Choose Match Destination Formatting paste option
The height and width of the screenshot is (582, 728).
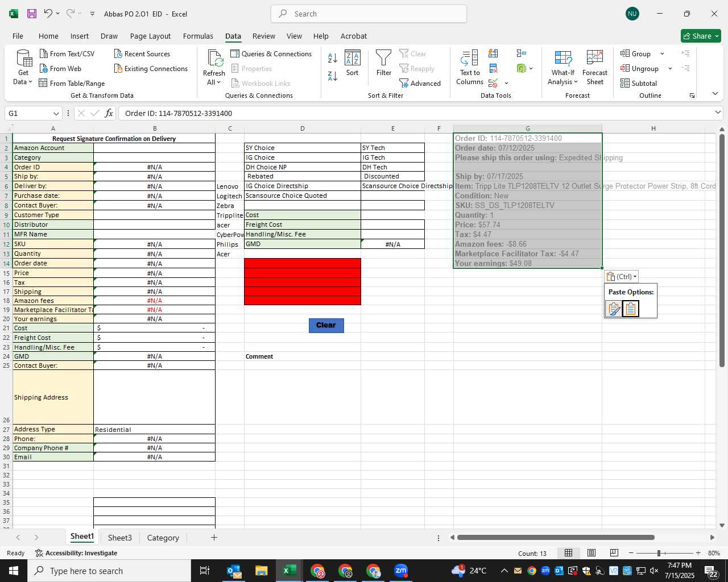(631, 309)
